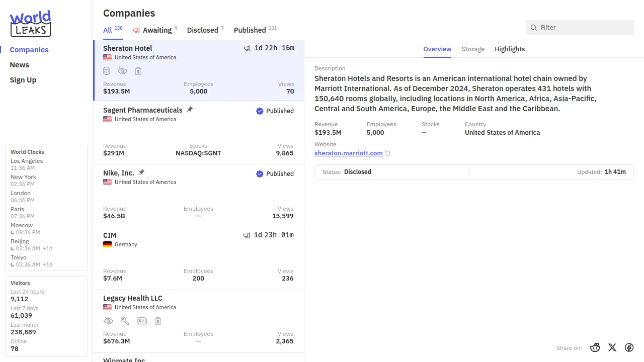The height and width of the screenshot is (362, 644).
Task: Click the Filter search field
Action: point(584,28)
